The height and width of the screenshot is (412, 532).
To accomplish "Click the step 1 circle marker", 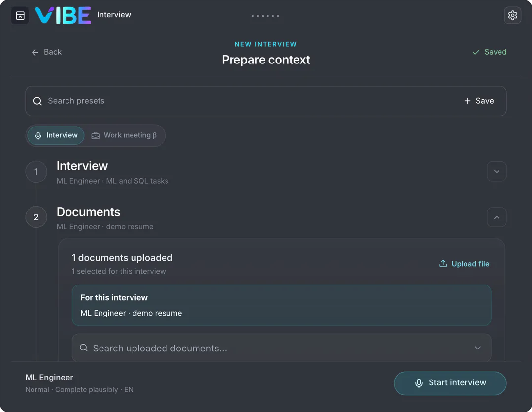I will [36, 172].
